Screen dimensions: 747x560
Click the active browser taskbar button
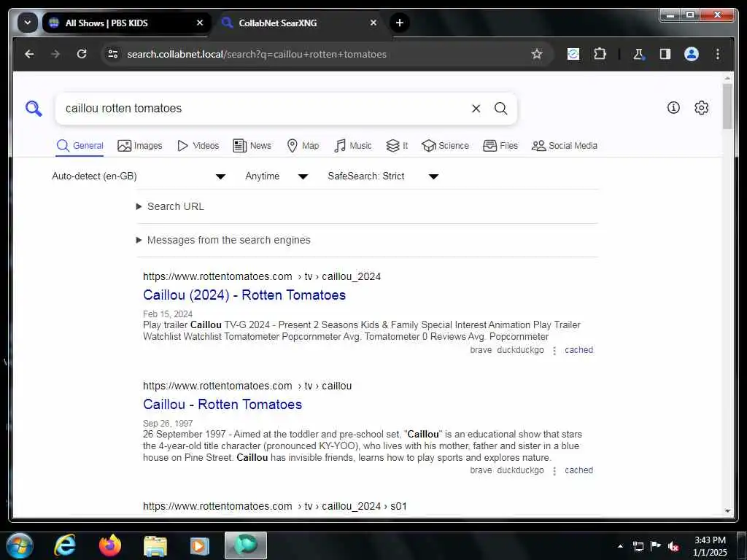pyautogui.click(x=246, y=545)
